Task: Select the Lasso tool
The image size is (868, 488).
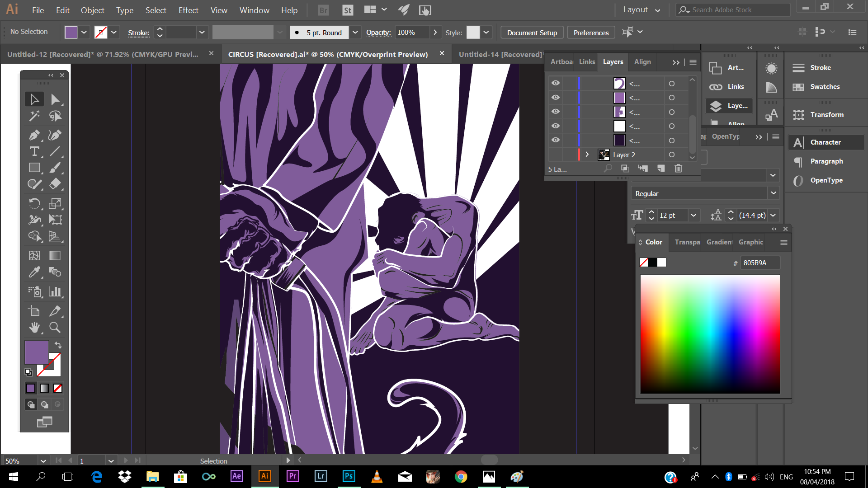Action: click(x=55, y=116)
